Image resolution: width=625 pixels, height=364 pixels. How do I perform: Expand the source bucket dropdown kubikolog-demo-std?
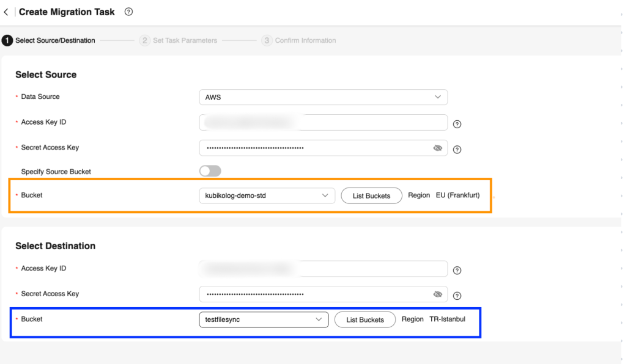[267, 195]
